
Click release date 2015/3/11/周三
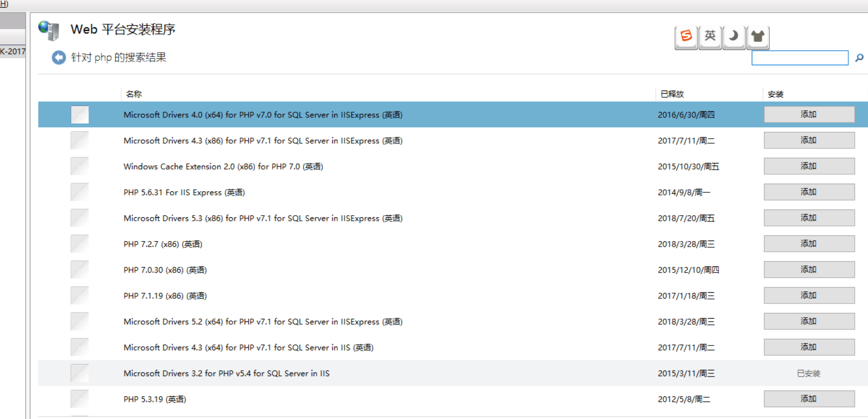point(686,373)
